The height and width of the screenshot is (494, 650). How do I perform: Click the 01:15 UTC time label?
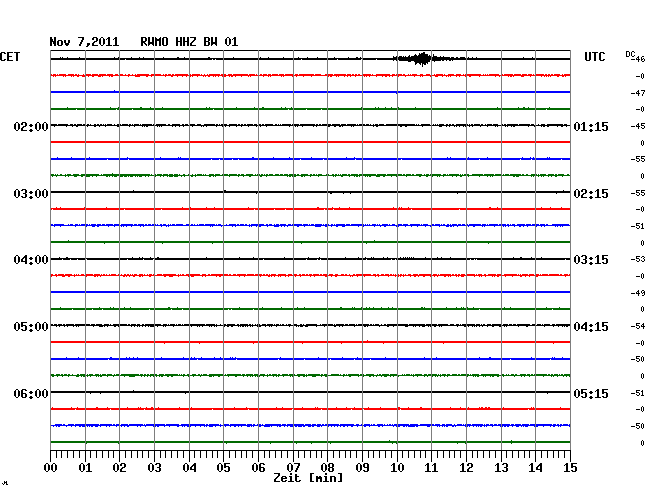(x=591, y=126)
